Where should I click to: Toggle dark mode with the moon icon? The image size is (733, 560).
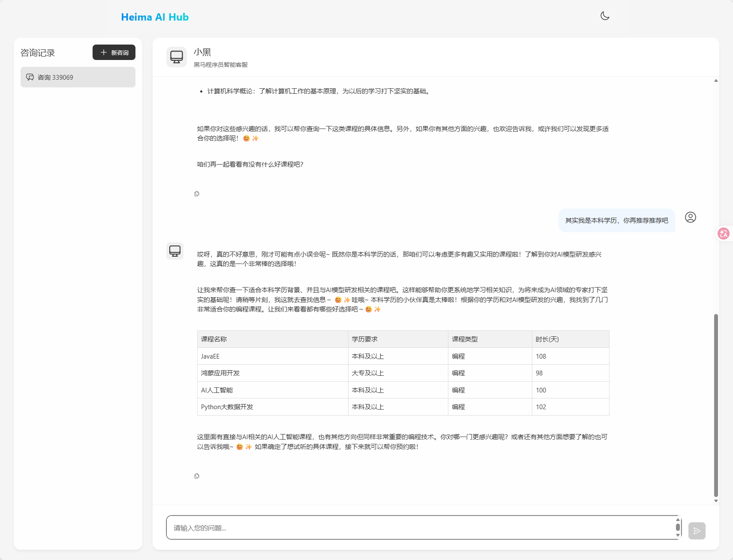point(605,16)
